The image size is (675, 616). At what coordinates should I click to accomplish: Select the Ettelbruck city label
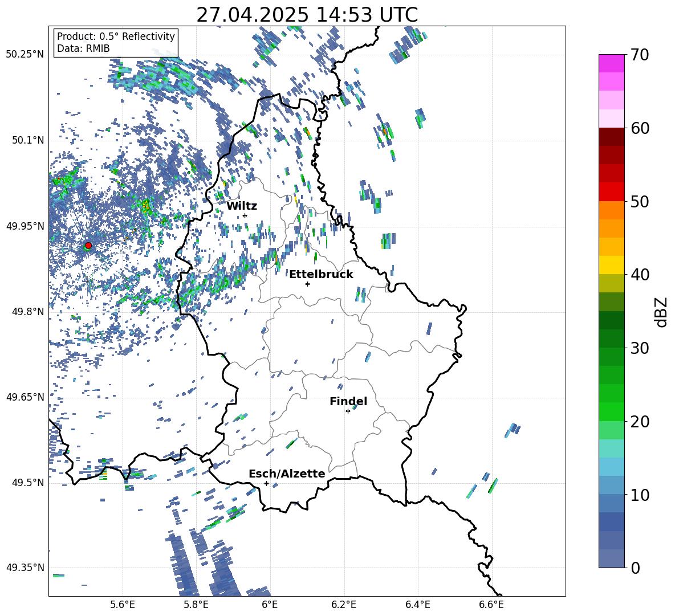point(321,275)
